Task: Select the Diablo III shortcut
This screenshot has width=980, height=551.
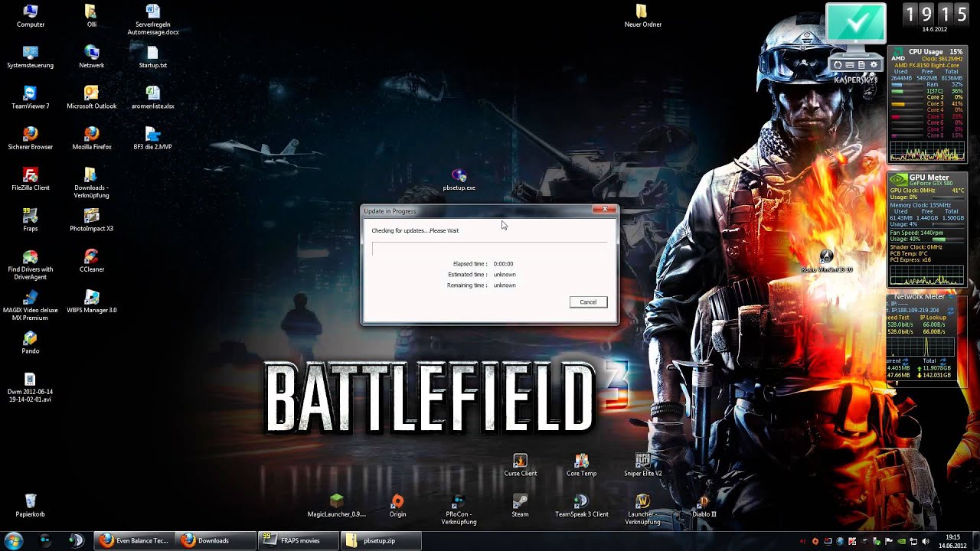Action: click(704, 506)
